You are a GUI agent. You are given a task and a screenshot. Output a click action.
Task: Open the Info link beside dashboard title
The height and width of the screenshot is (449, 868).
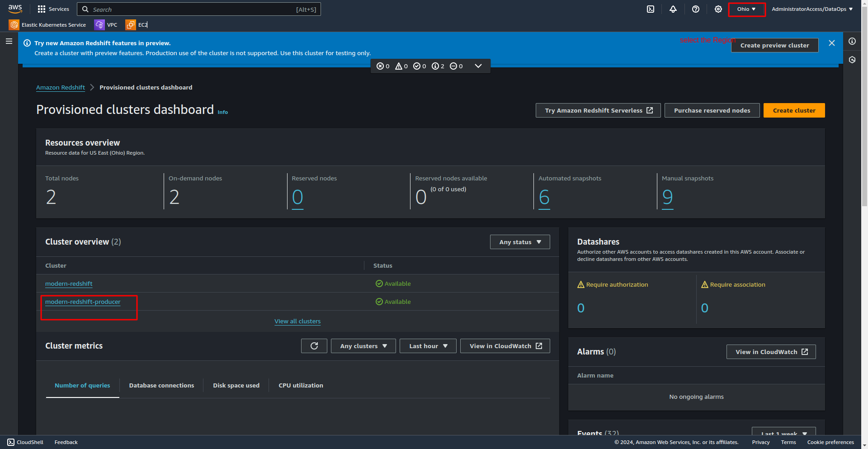[x=223, y=112]
